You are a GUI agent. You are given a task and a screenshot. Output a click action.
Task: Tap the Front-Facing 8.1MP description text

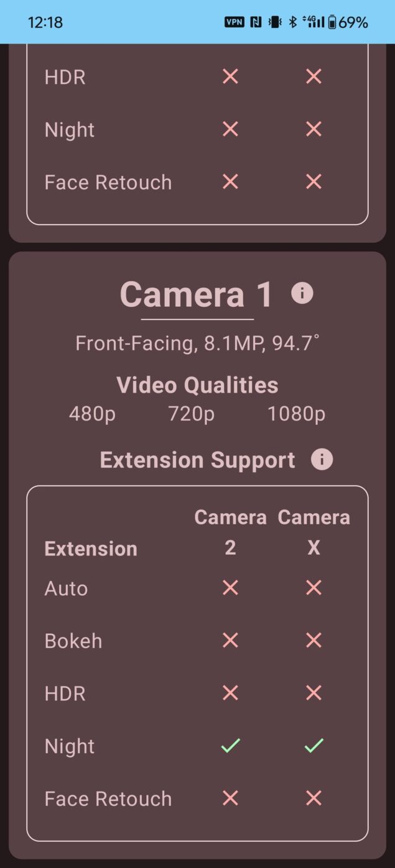coord(197,343)
